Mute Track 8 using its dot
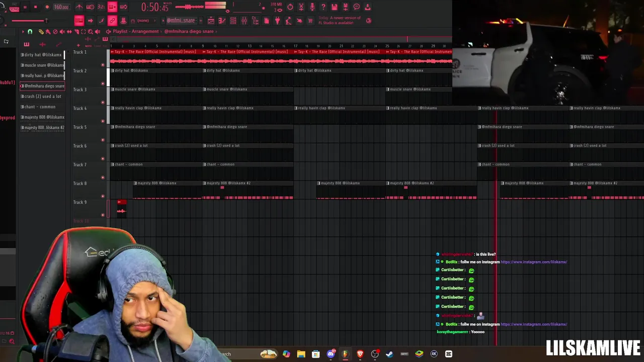 click(103, 196)
